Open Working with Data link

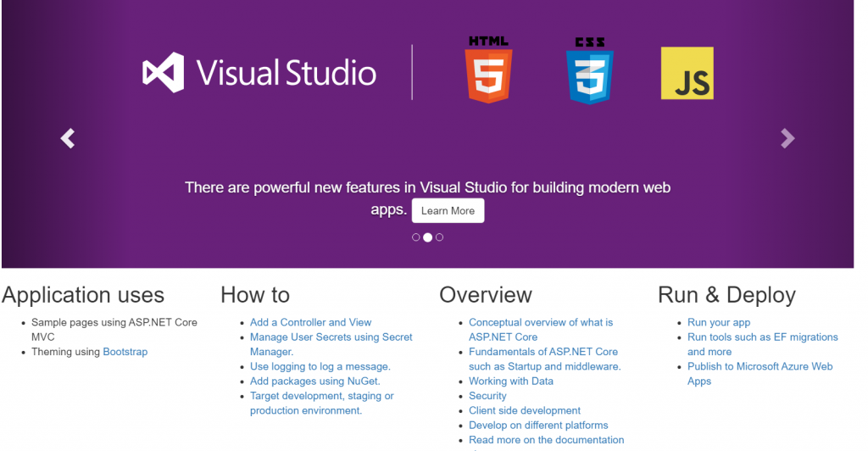point(511,381)
